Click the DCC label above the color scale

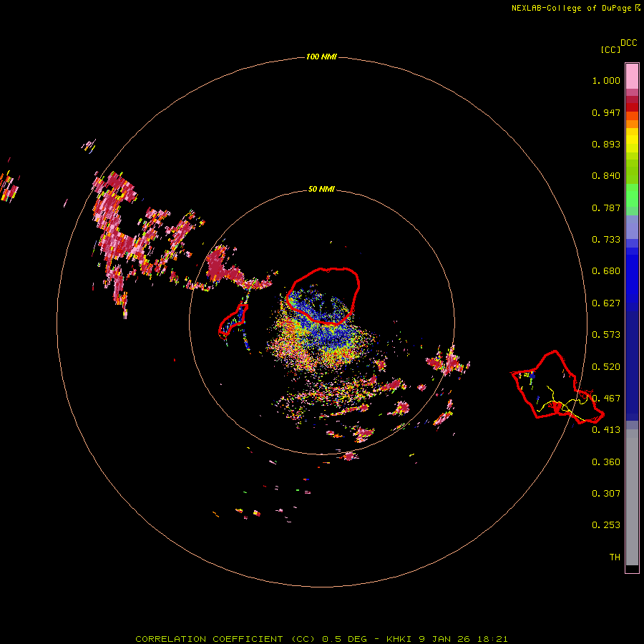(x=628, y=43)
